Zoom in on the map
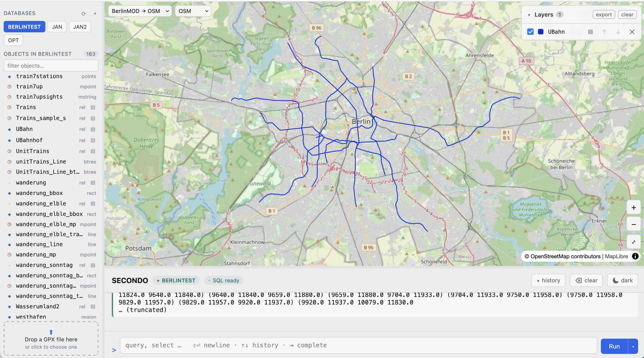Image resolution: width=644 pixels, height=358 pixels. tap(634, 207)
